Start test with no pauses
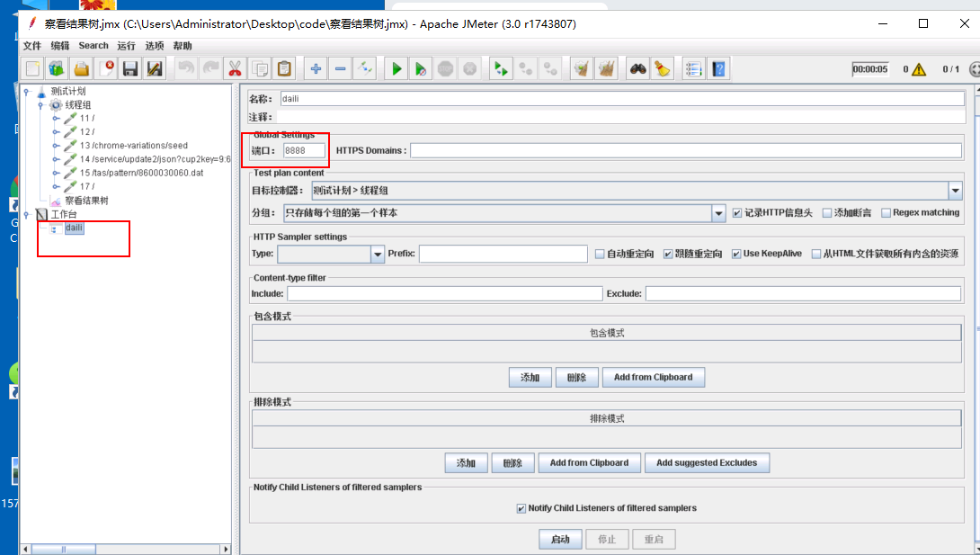 421,68
